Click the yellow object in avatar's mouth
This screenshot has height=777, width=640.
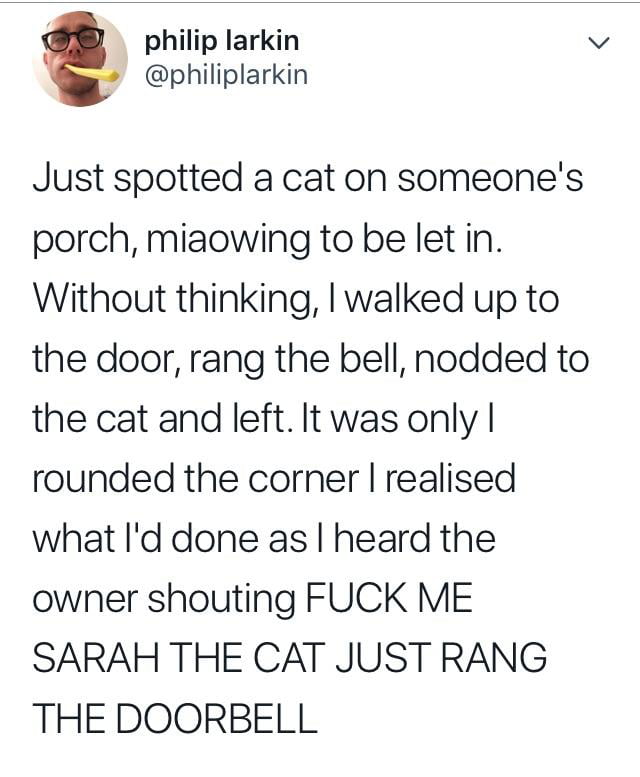[x=92, y=73]
